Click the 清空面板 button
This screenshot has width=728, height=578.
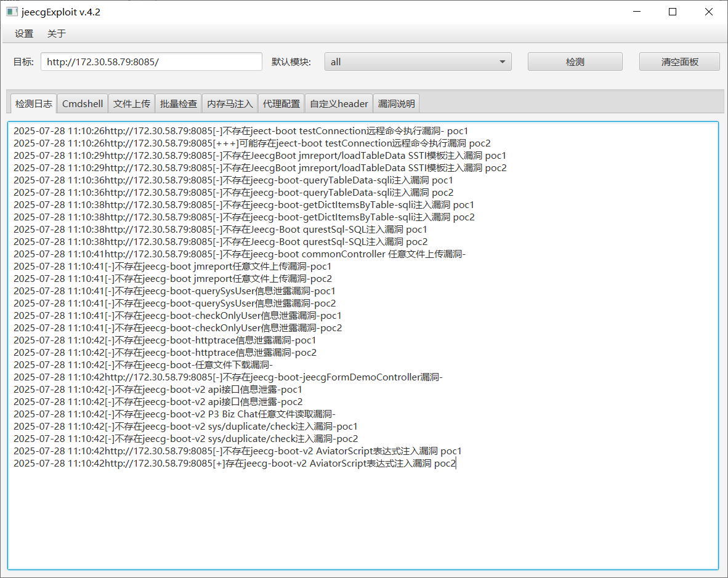tap(679, 62)
